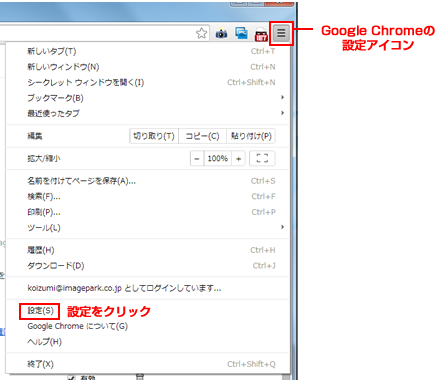The height and width of the screenshot is (380, 437).
Task: Expand the 最近使ったタブ submenu
Action: click(x=148, y=113)
